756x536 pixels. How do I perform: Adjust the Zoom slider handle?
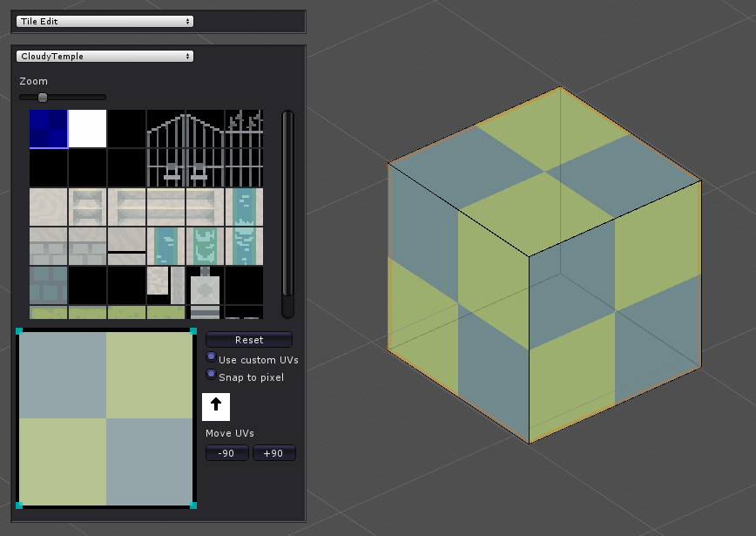[x=43, y=98]
